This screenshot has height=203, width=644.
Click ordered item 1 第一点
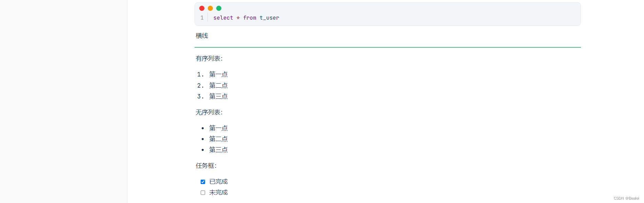tap(218, 74)
